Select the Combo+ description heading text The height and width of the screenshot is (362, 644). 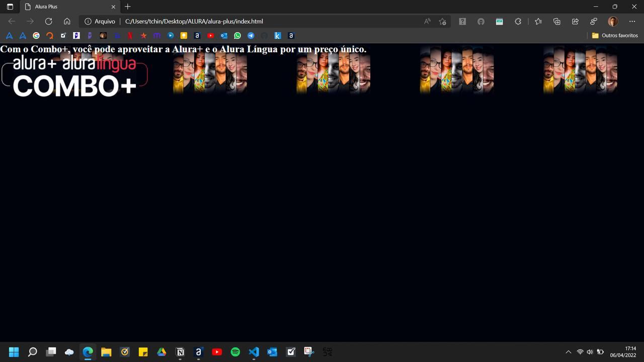pyautogui.click(x=183, y=49)
